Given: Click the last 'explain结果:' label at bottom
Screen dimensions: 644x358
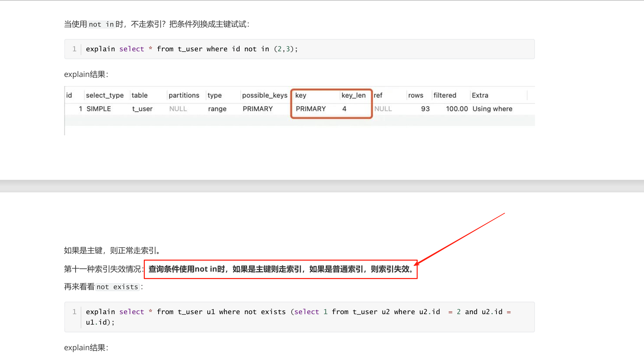Looking at the screenshot, I should tap(86, 348).
